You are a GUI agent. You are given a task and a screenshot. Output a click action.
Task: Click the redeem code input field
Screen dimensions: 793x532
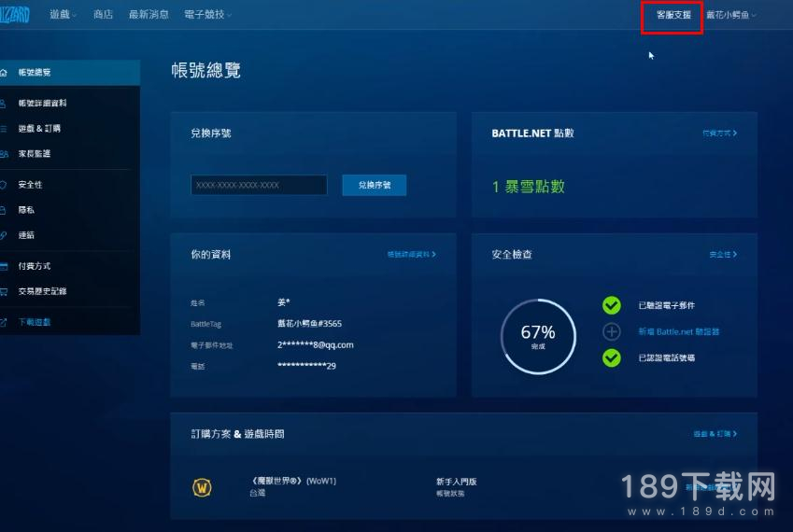click(x=259, y=185)
